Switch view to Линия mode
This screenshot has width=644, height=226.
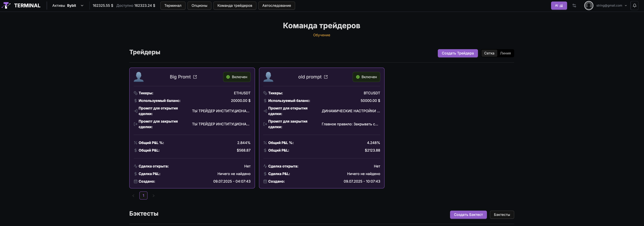(x=505, y=53)
